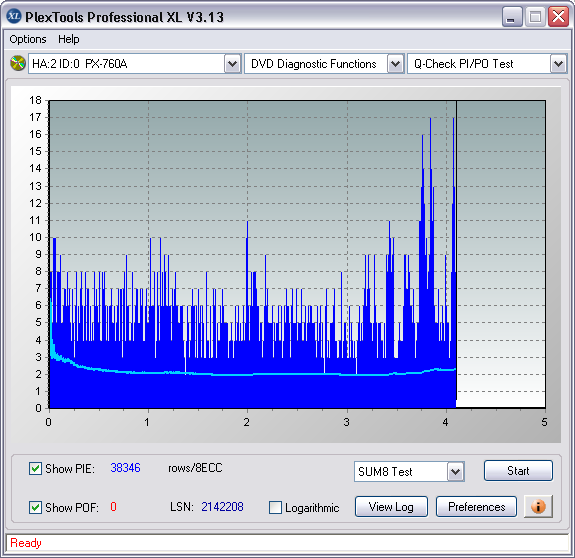575x558 pixels.
Task: Uncheck the Show PIE checkbox
Action: [x=35, y=469]
